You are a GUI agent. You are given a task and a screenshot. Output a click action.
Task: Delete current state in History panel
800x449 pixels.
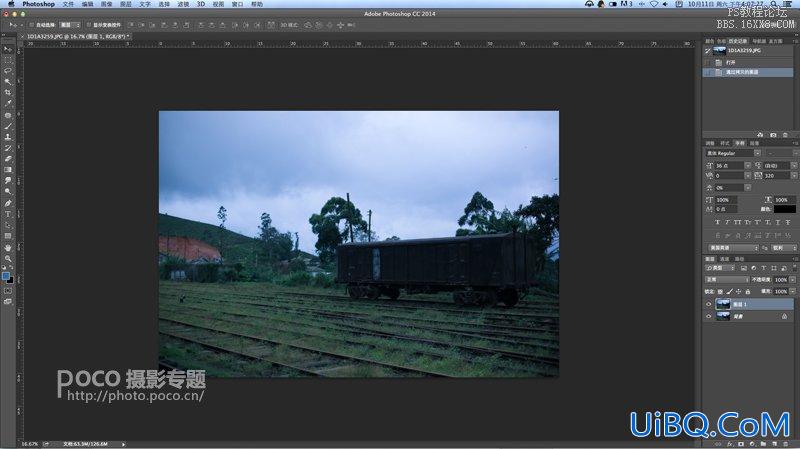coord(786,135)
